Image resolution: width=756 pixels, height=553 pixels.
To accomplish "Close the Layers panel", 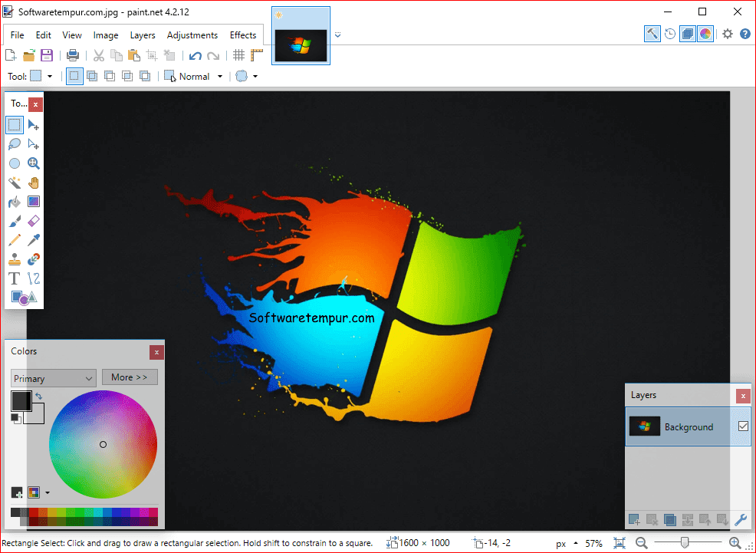I will click(743, 396).
